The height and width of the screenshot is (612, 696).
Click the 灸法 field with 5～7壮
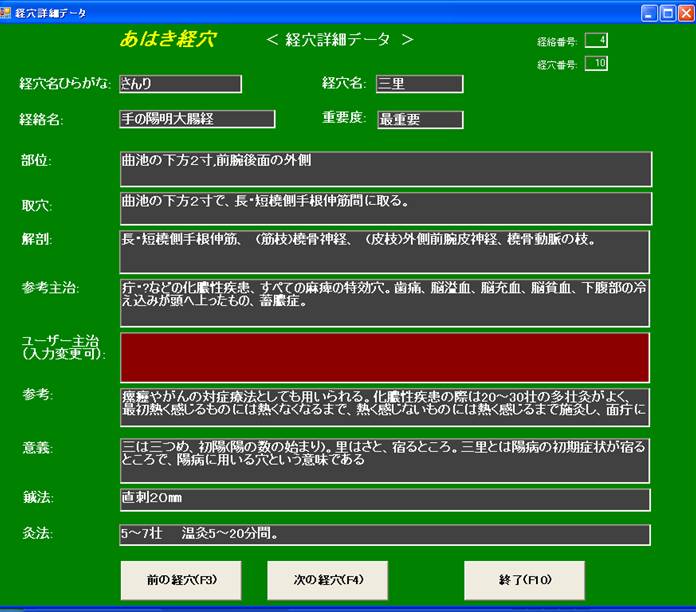[x=384, y=535]
